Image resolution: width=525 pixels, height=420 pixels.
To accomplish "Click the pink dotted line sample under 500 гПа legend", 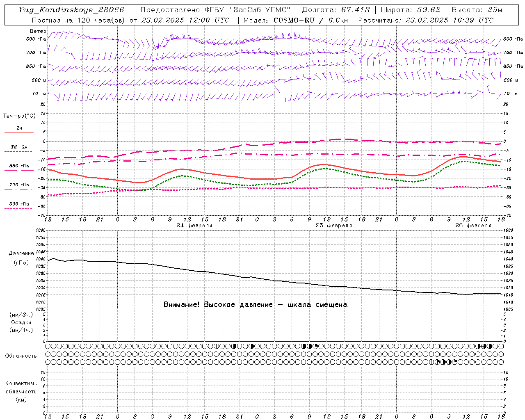I will [18, 208].
